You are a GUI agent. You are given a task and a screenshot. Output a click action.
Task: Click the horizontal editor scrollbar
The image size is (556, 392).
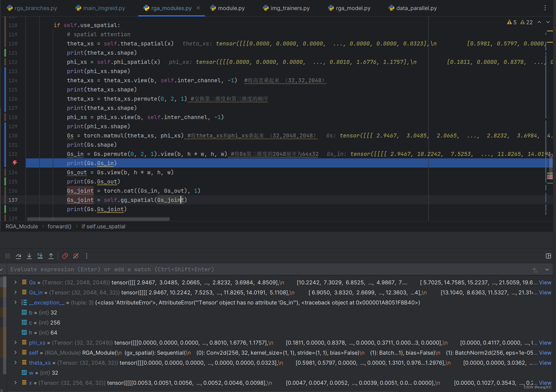(x=98, y=219)
